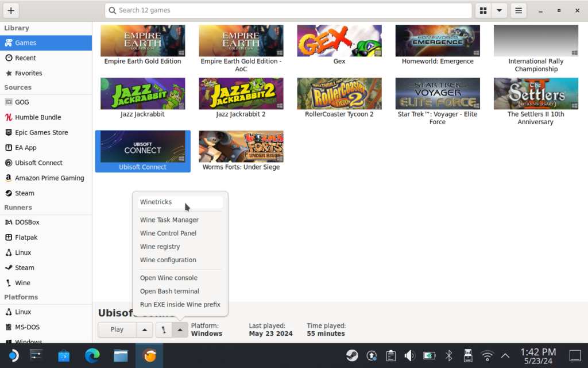Screen dimensions: 588x368
Task: Select International Rally Championship cover
Action: click(x=536, y=41)
